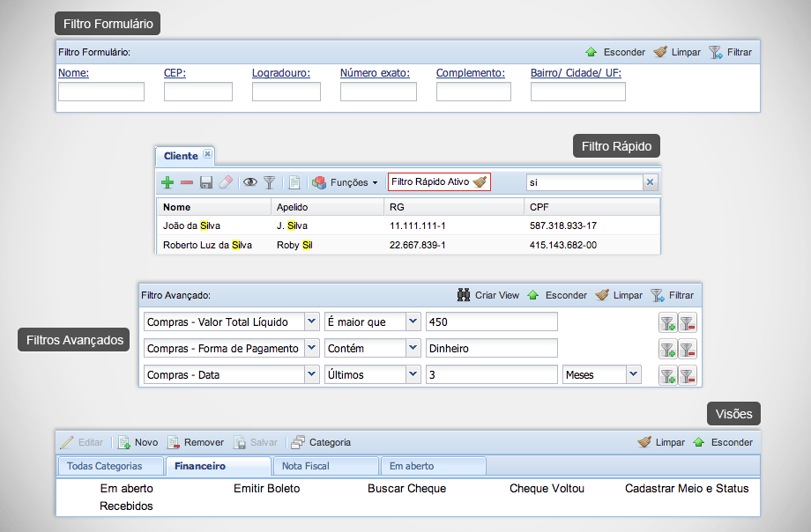The width and height of the screenshot is (811, 532).
Task: Click the document page icon in Cliente toolbar
Action: tap(294, 182)
